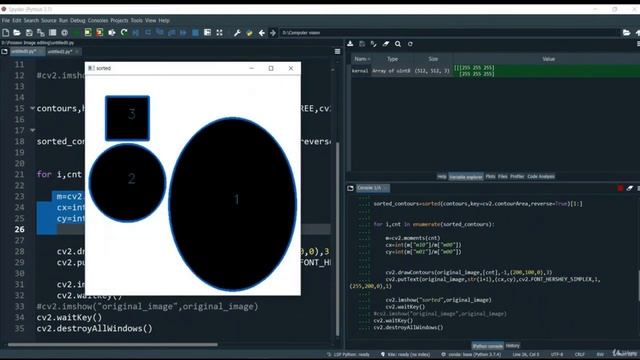The width and height of the screenshot is (640, 360).
Task: Sort variables by the Type column header
Action: pos(392,59)
